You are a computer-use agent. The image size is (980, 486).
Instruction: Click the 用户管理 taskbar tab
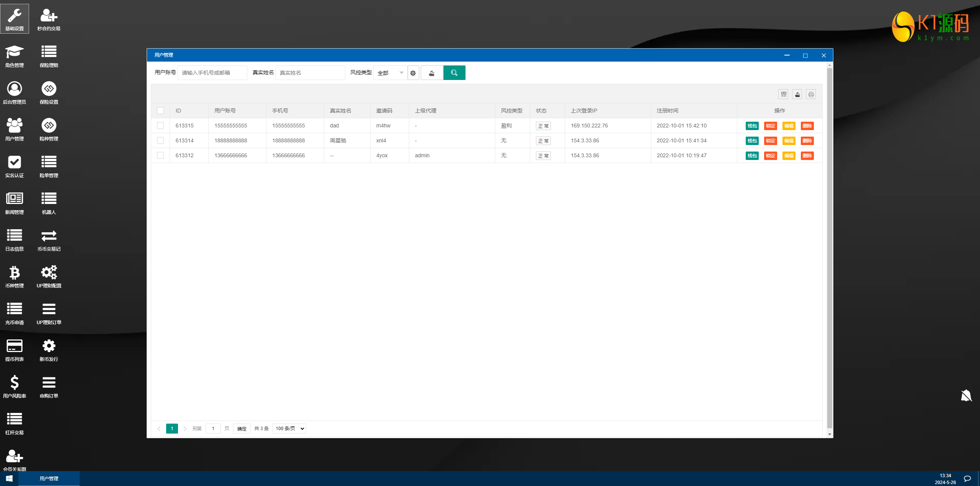click(x=49, y=479)
